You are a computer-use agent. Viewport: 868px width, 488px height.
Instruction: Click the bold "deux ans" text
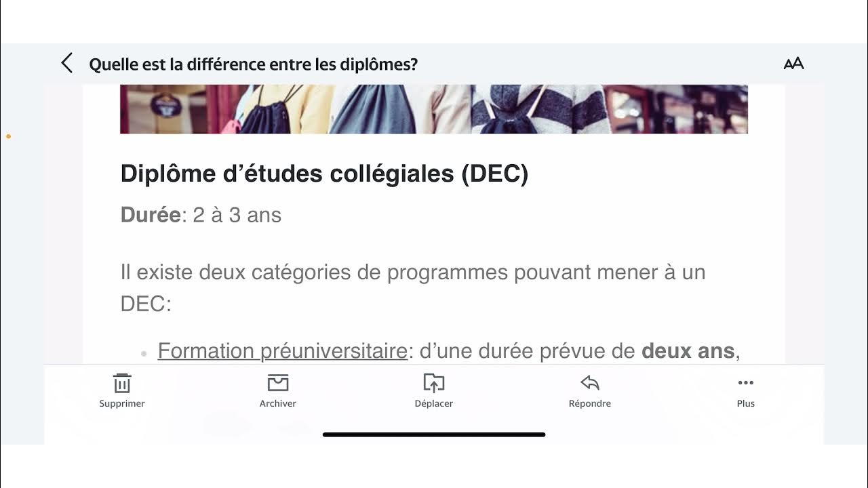pyautogui.click(x=688, y=351)
